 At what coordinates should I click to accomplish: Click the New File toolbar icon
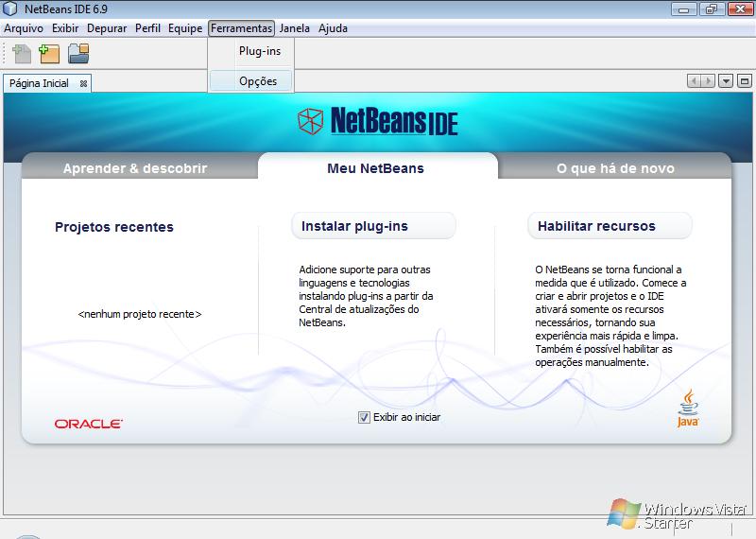click(x=22, y=54)
